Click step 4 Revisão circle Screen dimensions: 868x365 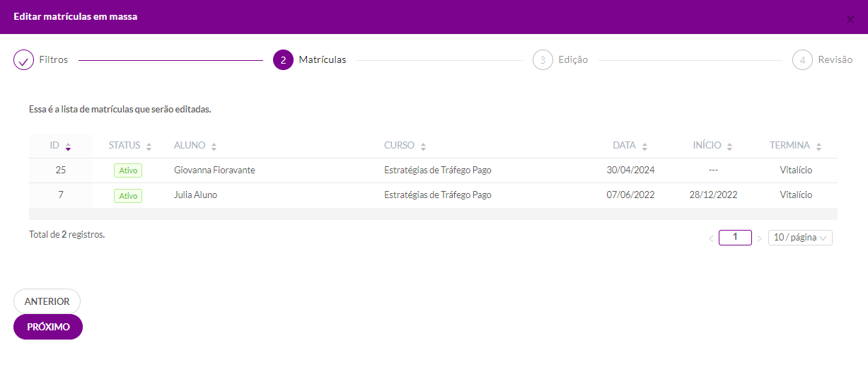tap(802, 60)
